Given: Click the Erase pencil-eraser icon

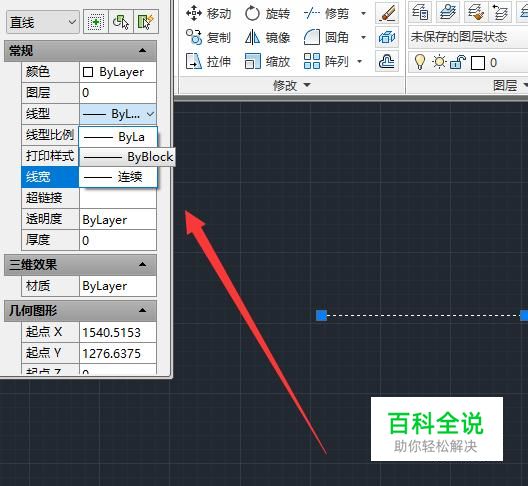Looking at the screenshot, I should coord(387,13).
